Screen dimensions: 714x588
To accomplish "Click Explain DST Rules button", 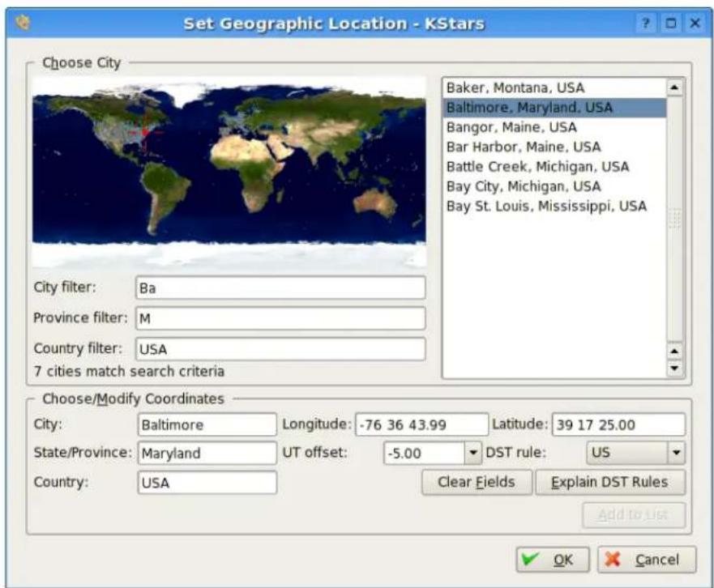I will 609,482.
